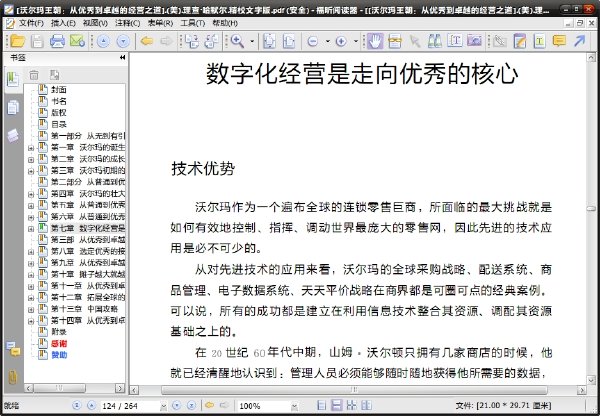
Task: Open the Attachments paperclip panel
Action: (13, 377)
